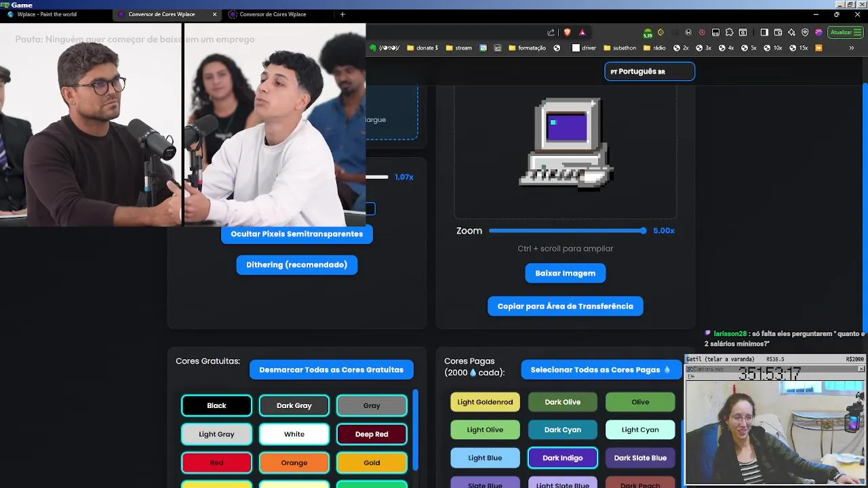868x488 pixels.
Task: Open the PT Português BR language dropdown
Action: point(650,71)
